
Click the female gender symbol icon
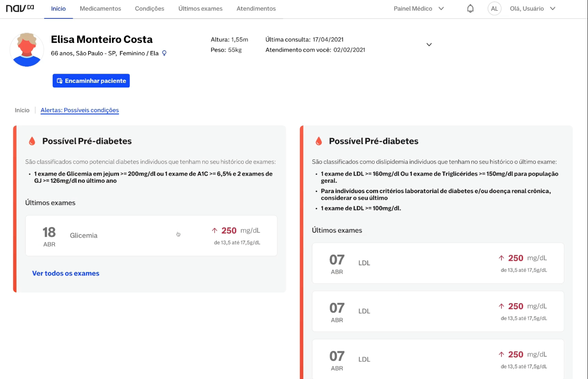[164, 53]
